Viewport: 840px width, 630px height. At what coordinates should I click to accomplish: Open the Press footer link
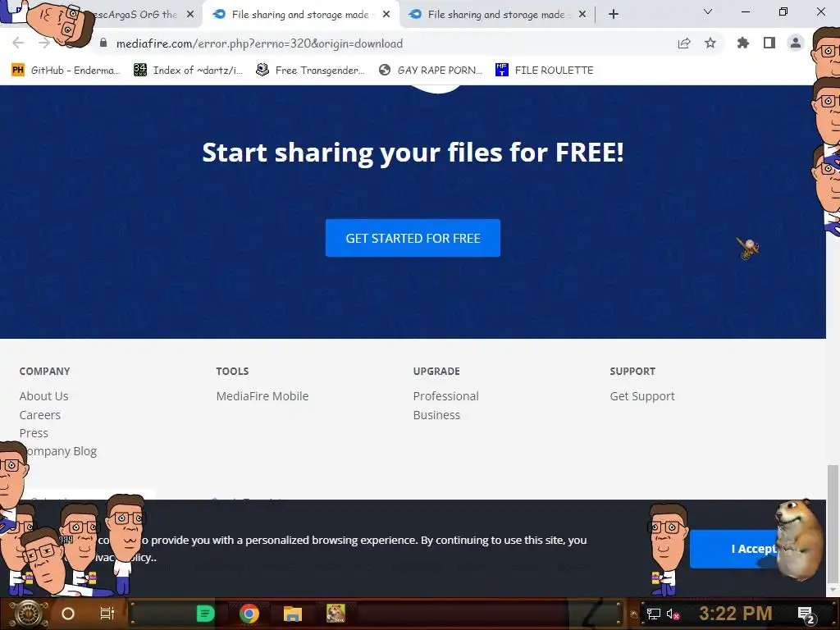pos(34,433)
